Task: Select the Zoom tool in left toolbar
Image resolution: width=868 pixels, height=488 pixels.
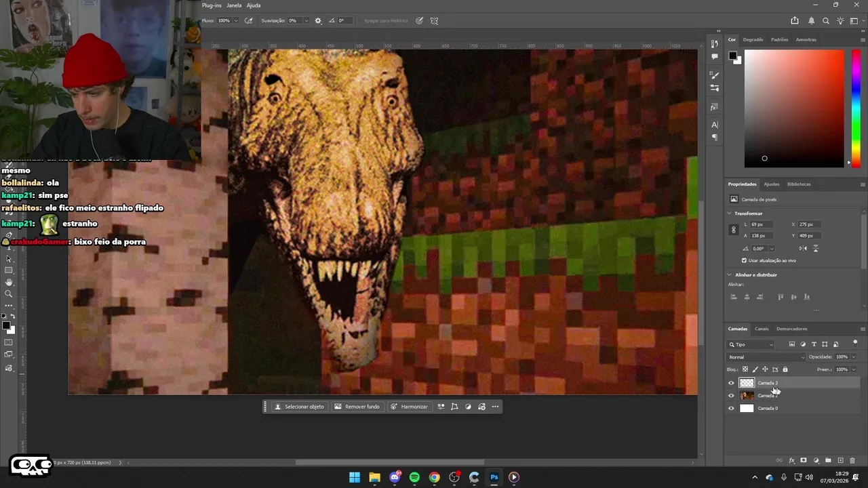Action: [9, 294]
